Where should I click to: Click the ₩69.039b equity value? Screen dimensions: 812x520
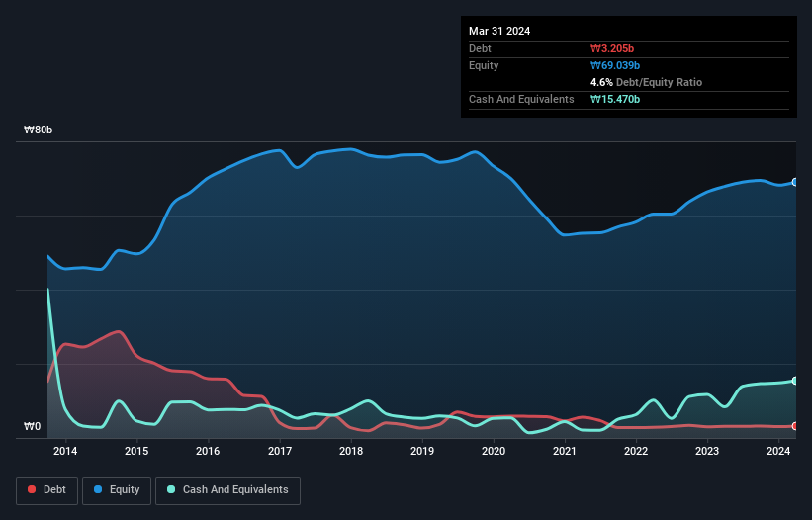pos(615,65)
